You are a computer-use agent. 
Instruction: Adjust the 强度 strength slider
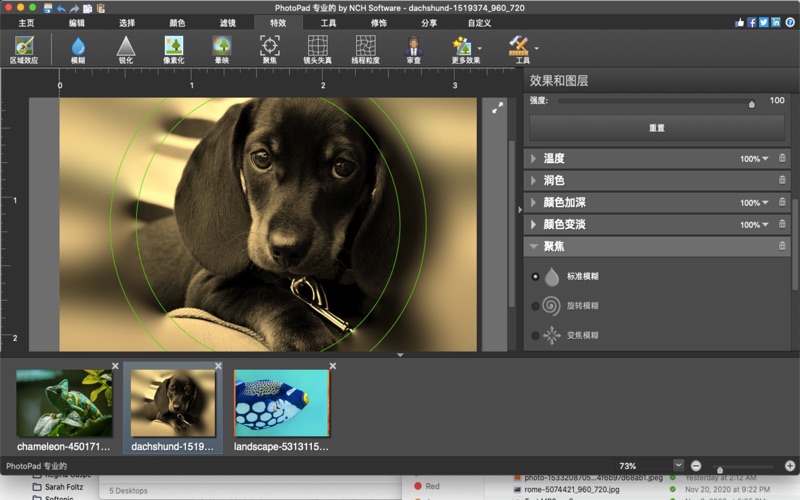[752, 103]
